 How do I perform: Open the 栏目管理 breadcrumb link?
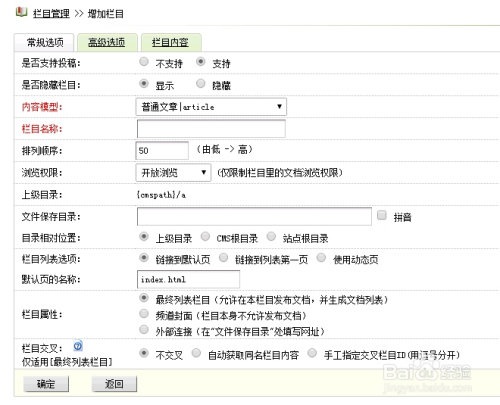click(51, 14)
